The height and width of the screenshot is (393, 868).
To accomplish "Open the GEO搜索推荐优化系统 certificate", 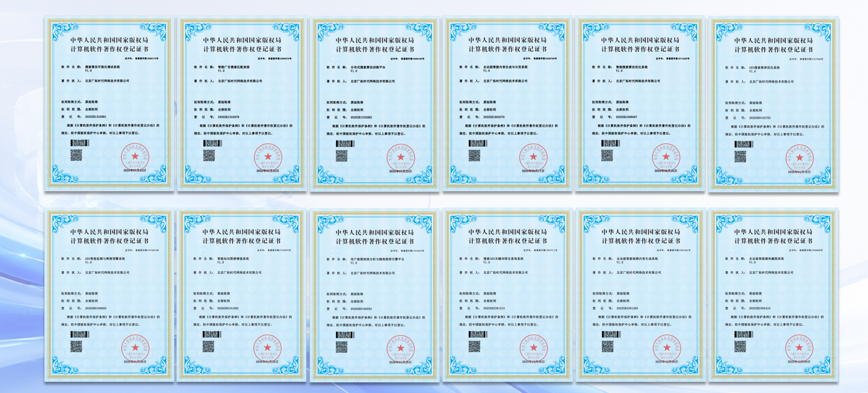I will pos(773,105).
